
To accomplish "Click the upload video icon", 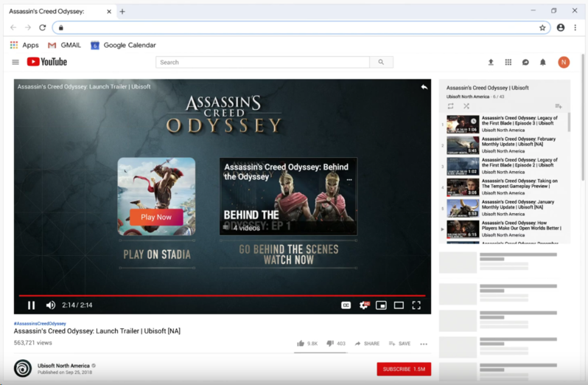I will (491, 62).
